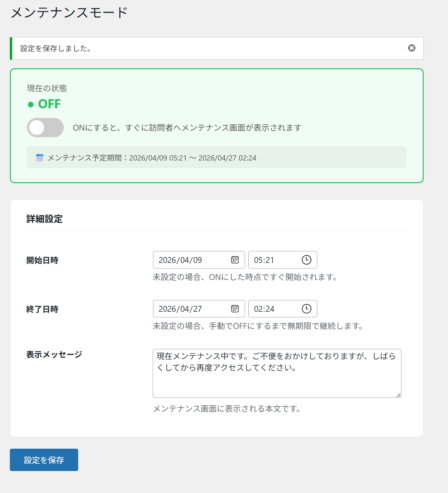This screenshot has width=448, height=493.
Task: Click the 表示メッセージ label
Action: 54,354
